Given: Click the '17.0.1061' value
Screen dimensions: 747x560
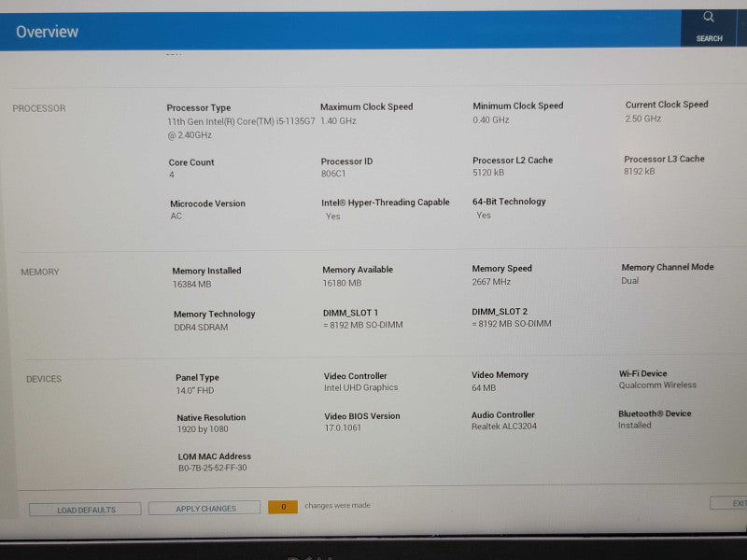Looking at the screenshot, I should (343, 427).
